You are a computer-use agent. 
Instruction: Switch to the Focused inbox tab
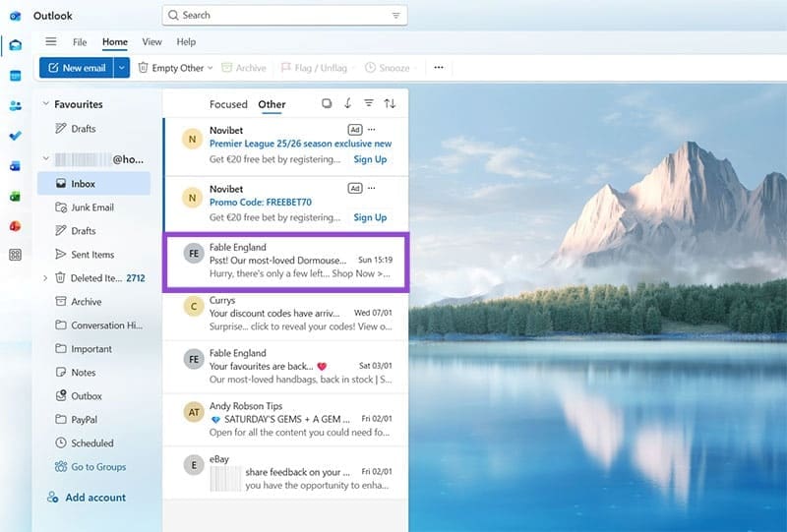[x=228, y=104]
